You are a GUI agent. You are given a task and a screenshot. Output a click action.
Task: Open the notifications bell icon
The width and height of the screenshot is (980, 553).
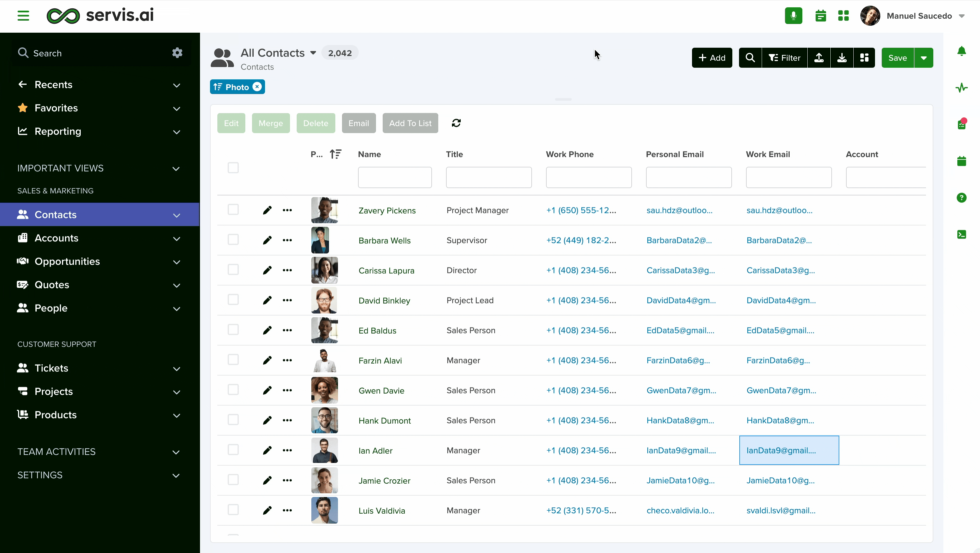pyautogui.click(x=961, y=51)
